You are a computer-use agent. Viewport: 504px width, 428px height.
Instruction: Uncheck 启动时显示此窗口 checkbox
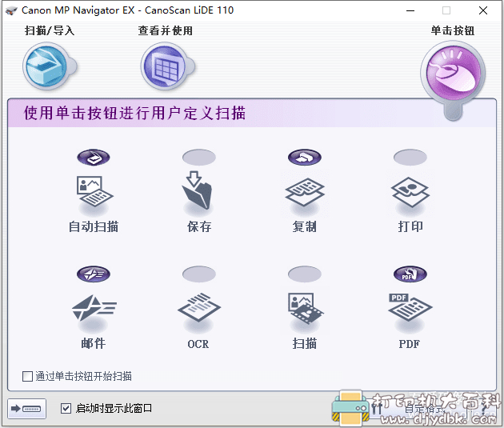[x=66, y=408]
